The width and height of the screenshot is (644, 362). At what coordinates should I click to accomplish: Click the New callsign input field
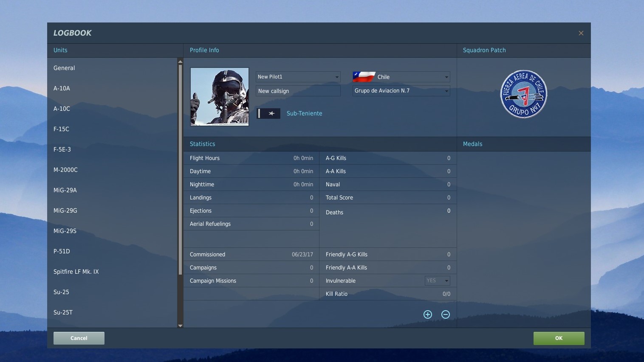coord(298,91)
